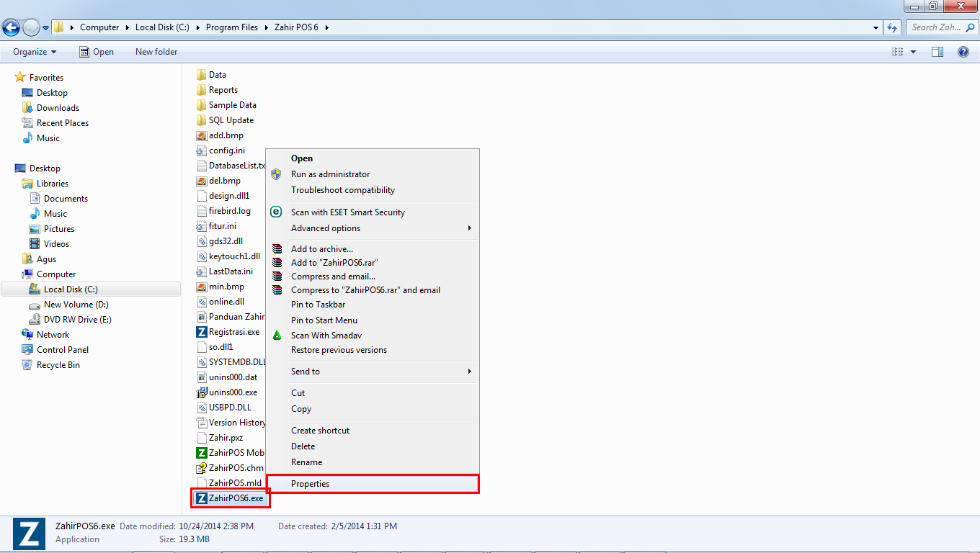Click New folder in the toolbar
The image size is (980, 553).
pyautogui.click(x=156, y=52)
